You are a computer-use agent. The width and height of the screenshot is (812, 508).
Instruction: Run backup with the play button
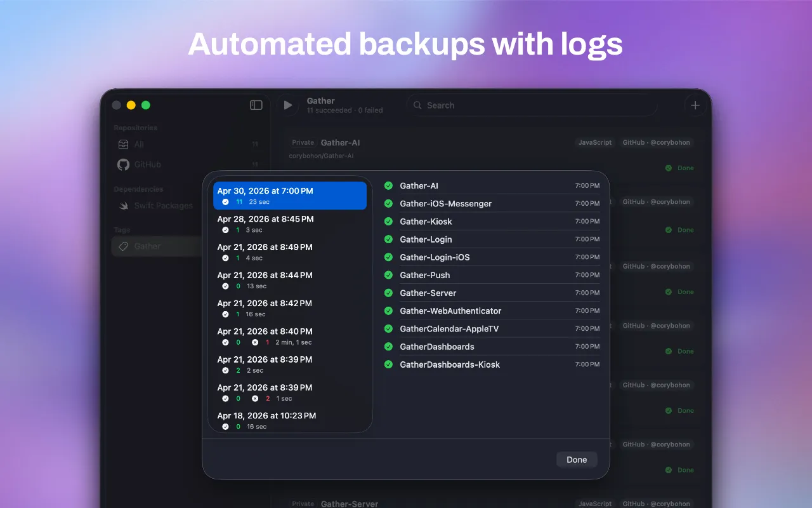click(x=288, y=105)
